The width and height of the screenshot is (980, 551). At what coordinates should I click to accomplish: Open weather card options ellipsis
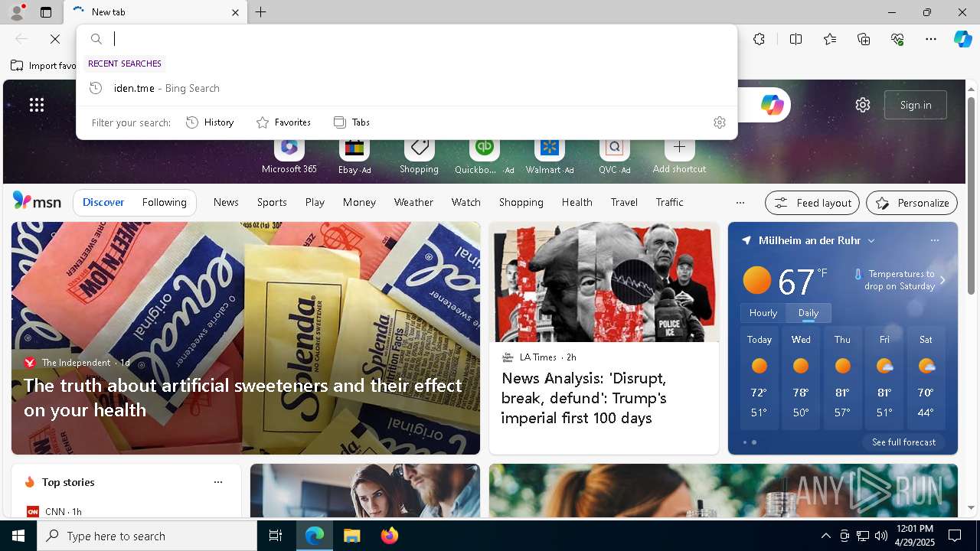click(934, 241)
